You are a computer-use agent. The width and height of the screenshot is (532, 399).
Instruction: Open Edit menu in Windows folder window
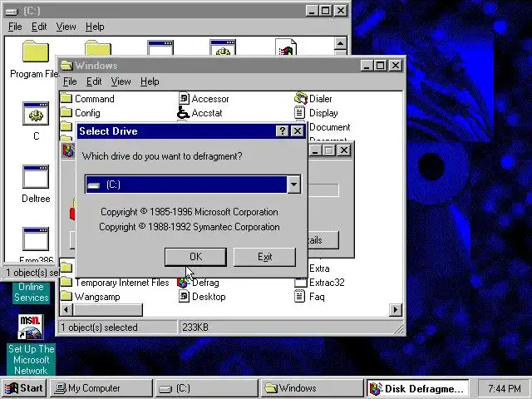(94, 81)
